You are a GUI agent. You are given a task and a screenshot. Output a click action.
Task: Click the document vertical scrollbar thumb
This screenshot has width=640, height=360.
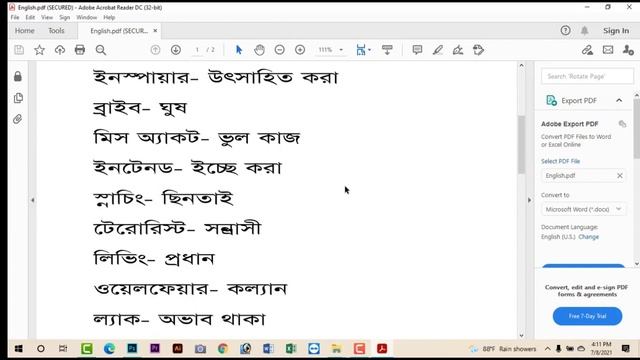[x=521, y=144]
